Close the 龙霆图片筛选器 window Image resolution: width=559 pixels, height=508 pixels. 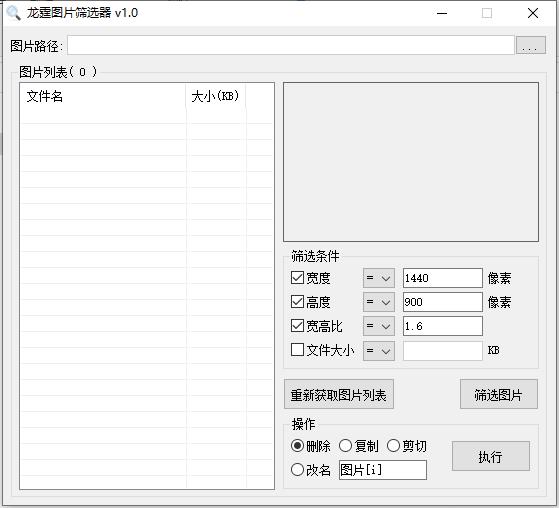533,14
